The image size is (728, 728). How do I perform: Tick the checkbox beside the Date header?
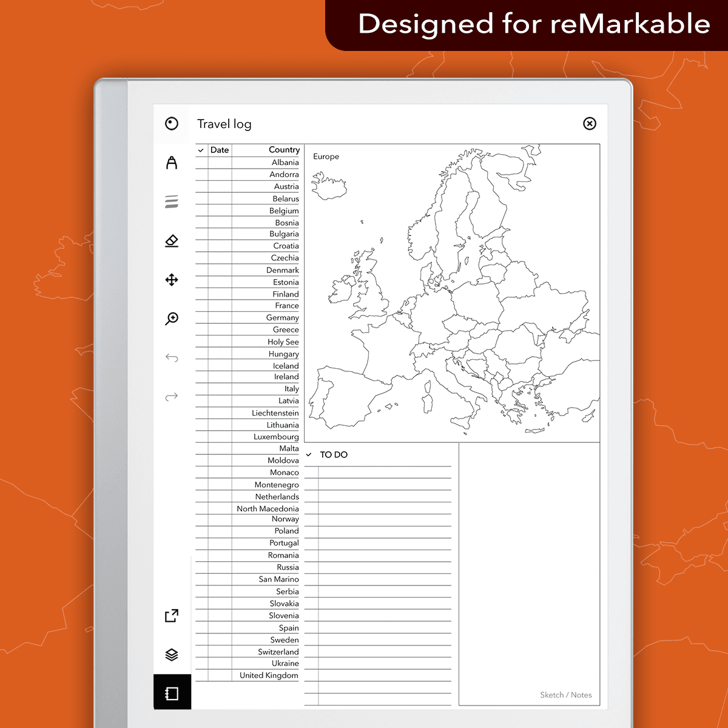pos(201,150)
